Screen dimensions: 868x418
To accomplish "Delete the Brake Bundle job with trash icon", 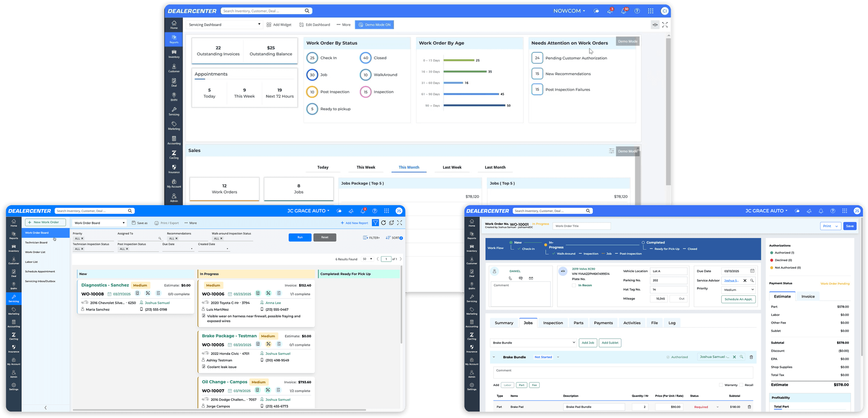I will point(751,357).
